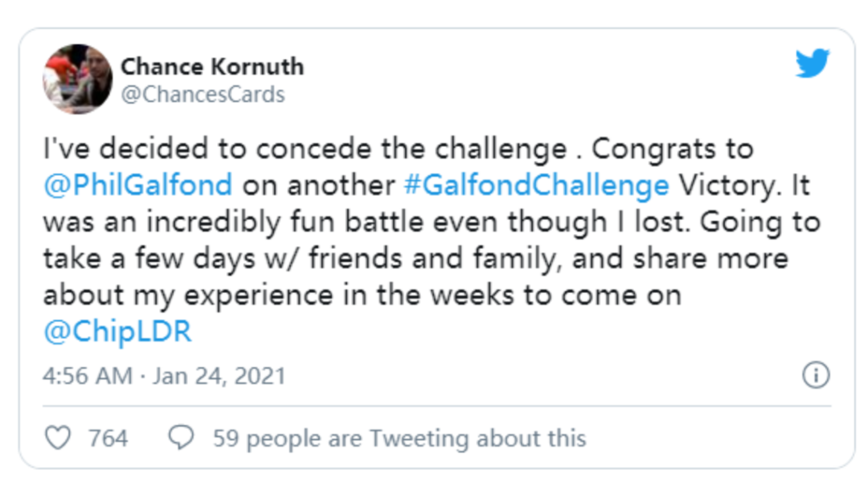The height and width of the screenshot is (483, 868).
Task: Click the Jan 24, 2021 date
Action: [x=219, y=376]
